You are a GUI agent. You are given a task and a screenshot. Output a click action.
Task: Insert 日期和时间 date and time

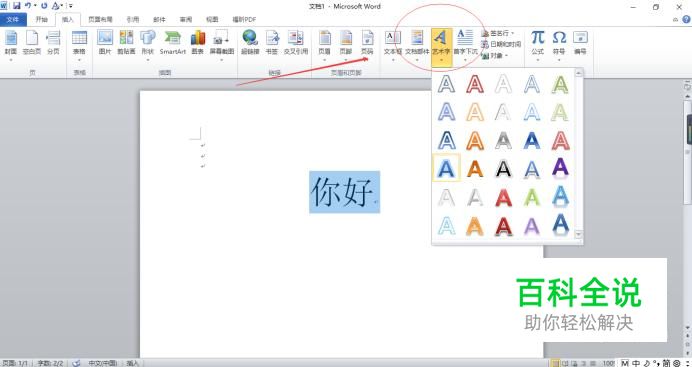[x=501, y=44]
